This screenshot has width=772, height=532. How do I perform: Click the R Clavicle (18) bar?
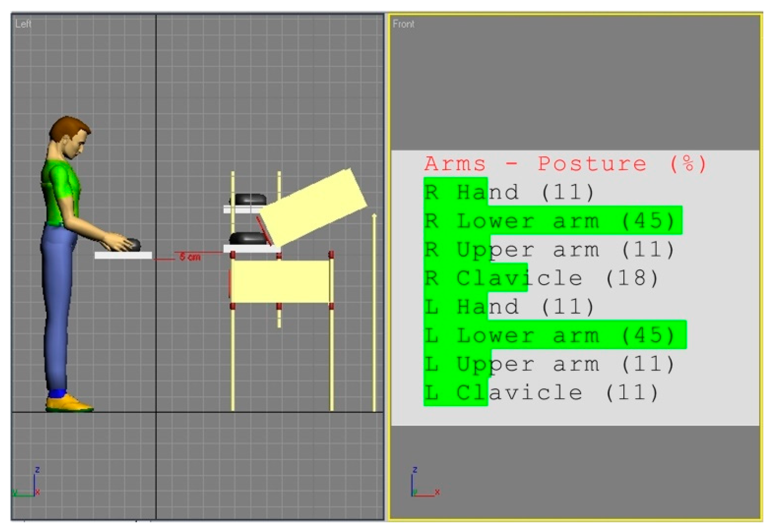[476, 278]
